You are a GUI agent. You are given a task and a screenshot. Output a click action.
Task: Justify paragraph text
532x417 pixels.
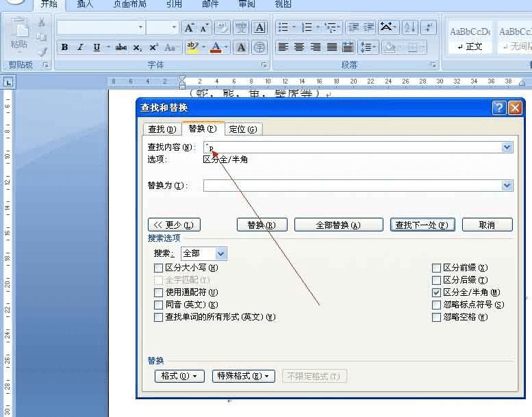coord(331,47)
